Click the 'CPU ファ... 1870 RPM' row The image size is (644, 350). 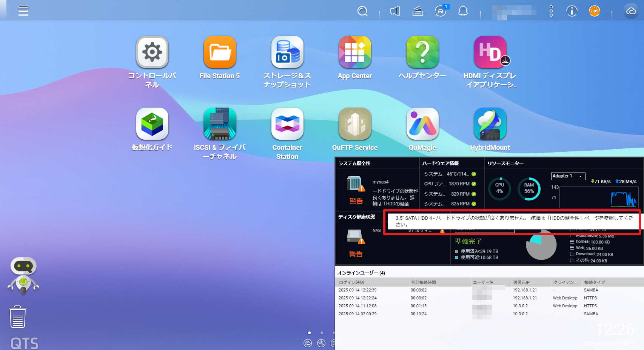point(450,184)
